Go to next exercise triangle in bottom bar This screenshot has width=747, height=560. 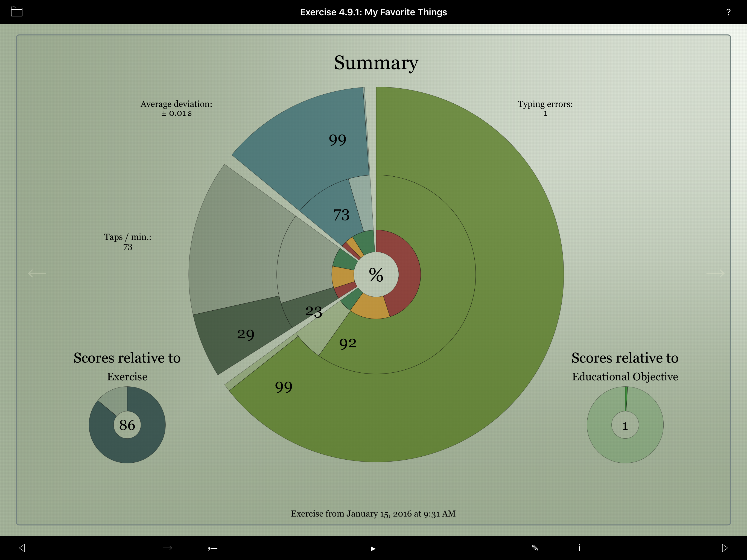(x=725, y=548)
